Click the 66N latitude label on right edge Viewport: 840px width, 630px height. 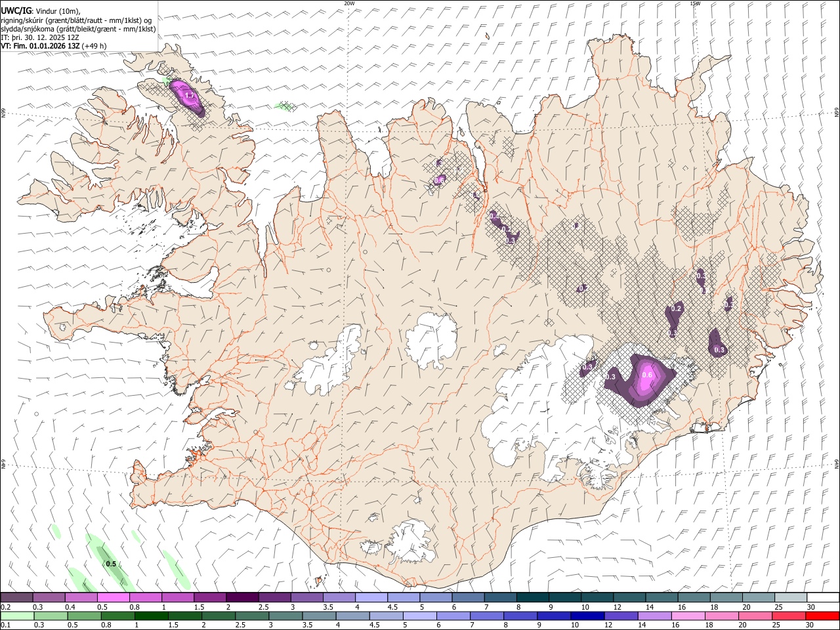[x=837, y=113]
